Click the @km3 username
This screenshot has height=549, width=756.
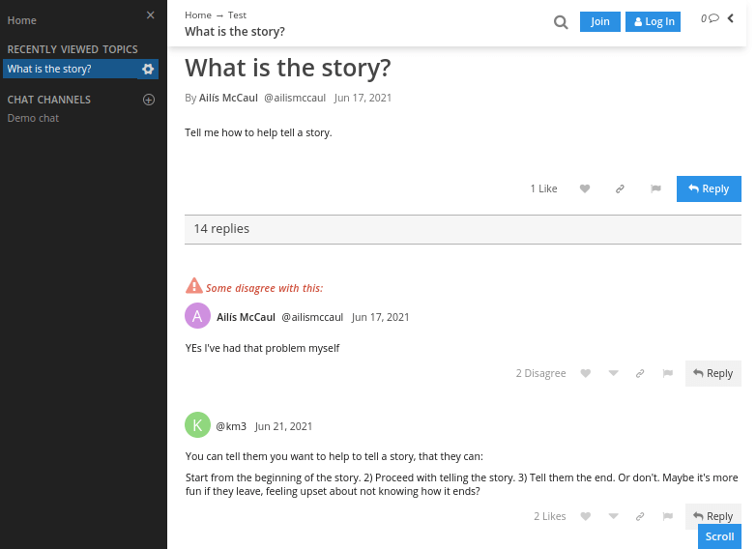pos(231,426)
